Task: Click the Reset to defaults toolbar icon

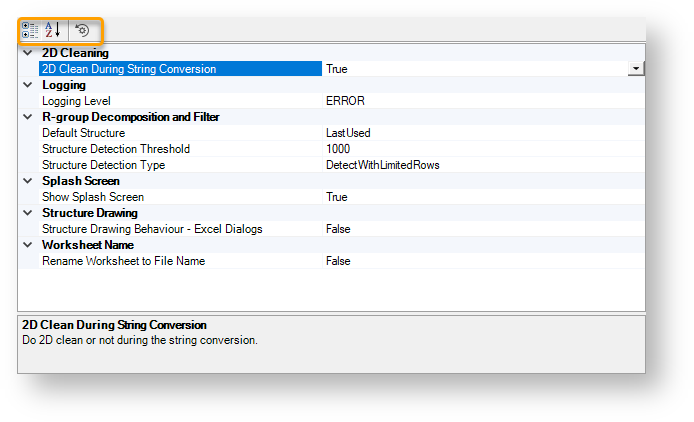Action: pos(83,30)
